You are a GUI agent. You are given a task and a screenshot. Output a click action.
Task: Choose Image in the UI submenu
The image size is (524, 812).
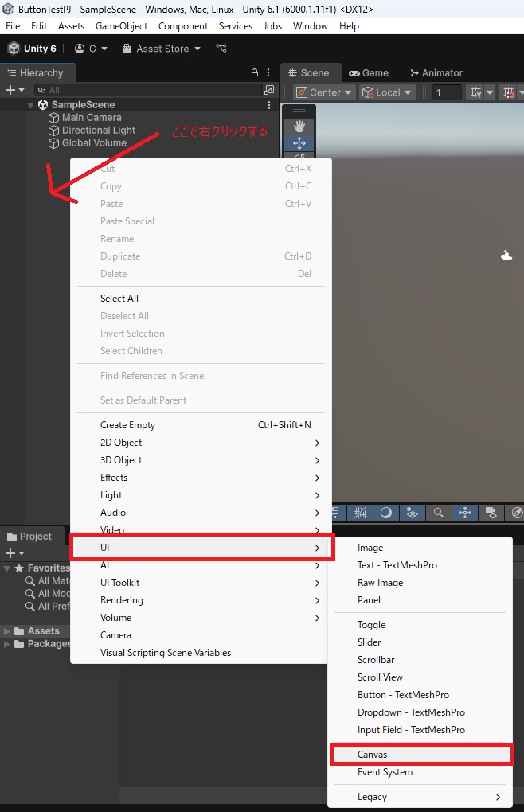[x=421, y=548]
